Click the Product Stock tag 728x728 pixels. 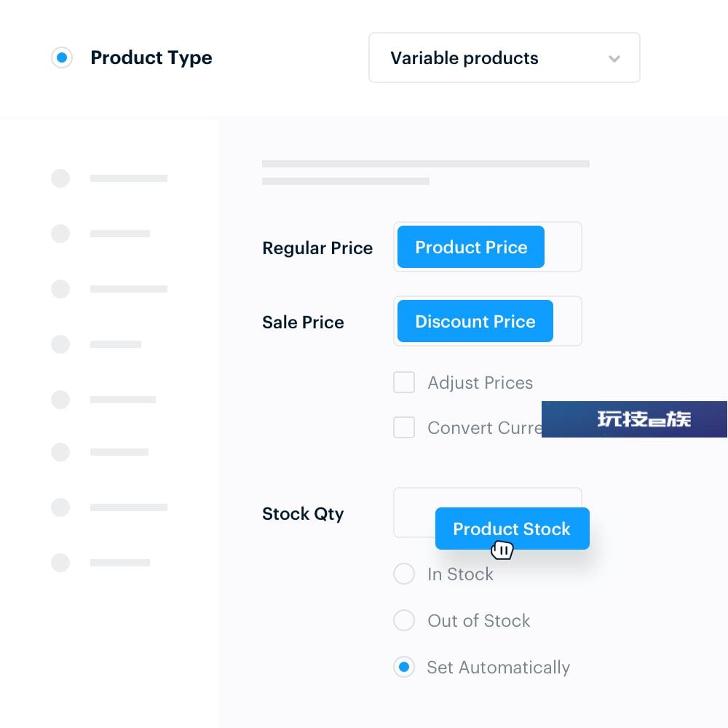click(x=512, y=529)
